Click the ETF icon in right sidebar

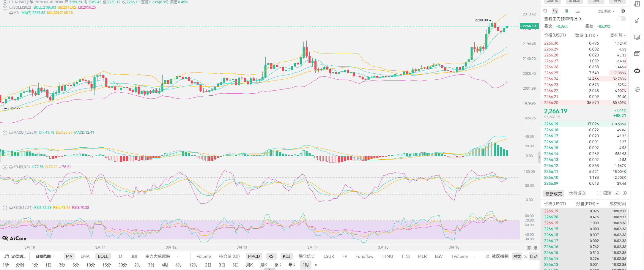pos(637,54)
